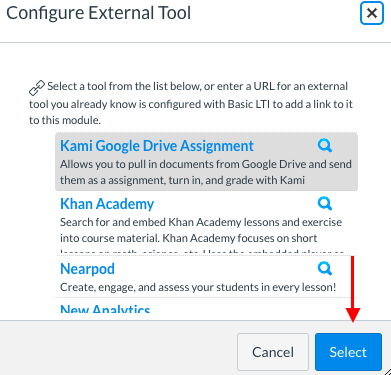Screen dimensions: 391x375
Task: Choose the Kami Google Drive Assignment tool title
Action: pos(157,146)
